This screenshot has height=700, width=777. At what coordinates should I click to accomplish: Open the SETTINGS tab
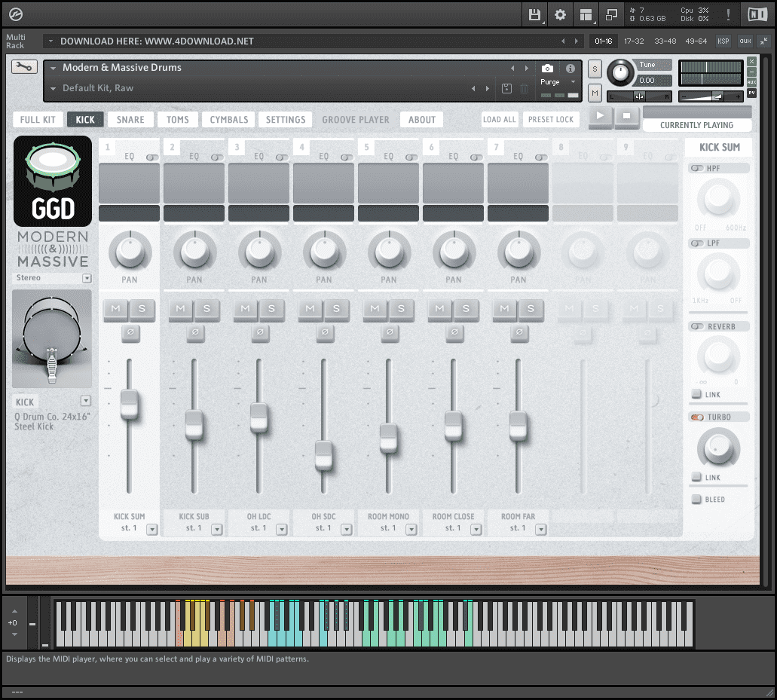click(286, 120)
